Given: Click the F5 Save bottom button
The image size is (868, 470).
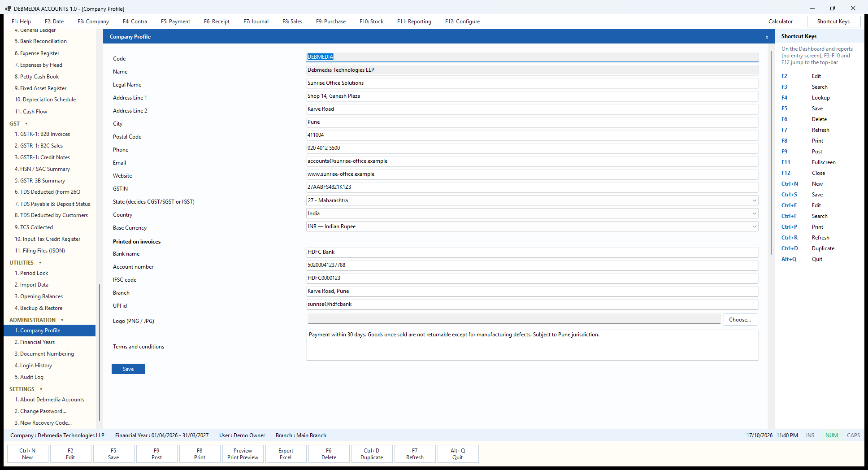Looking at the screenshot, I should (x=113, y=454).
